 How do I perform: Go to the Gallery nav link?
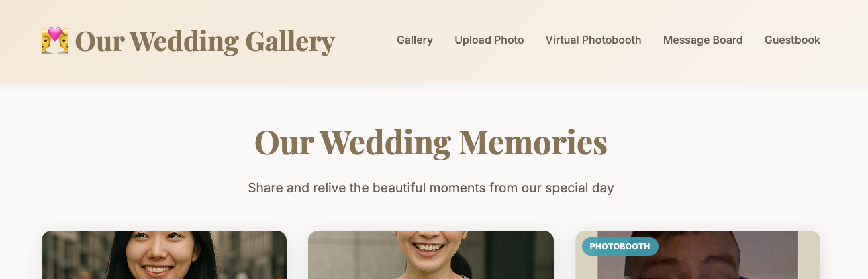click(x=415, y=40)
